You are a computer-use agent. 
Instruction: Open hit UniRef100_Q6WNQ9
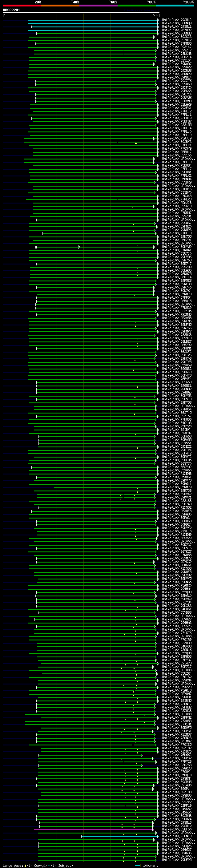(x=176, y=23)
